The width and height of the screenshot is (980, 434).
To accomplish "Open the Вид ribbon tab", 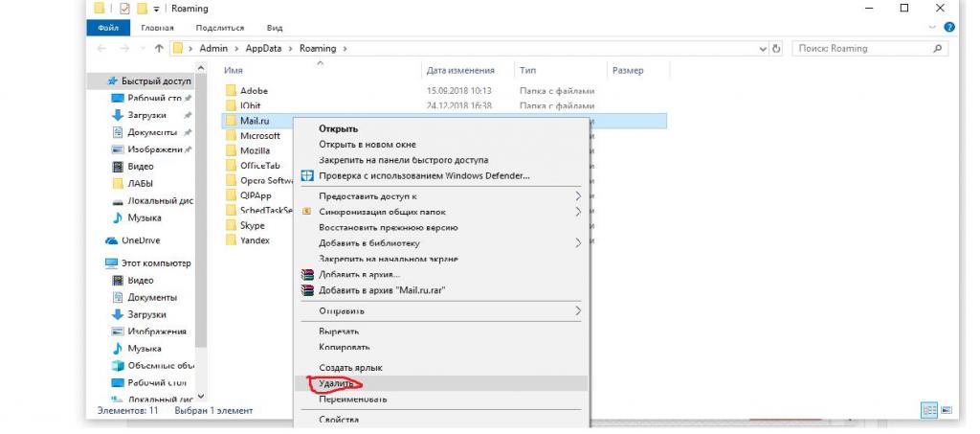I will coord(275,28).
